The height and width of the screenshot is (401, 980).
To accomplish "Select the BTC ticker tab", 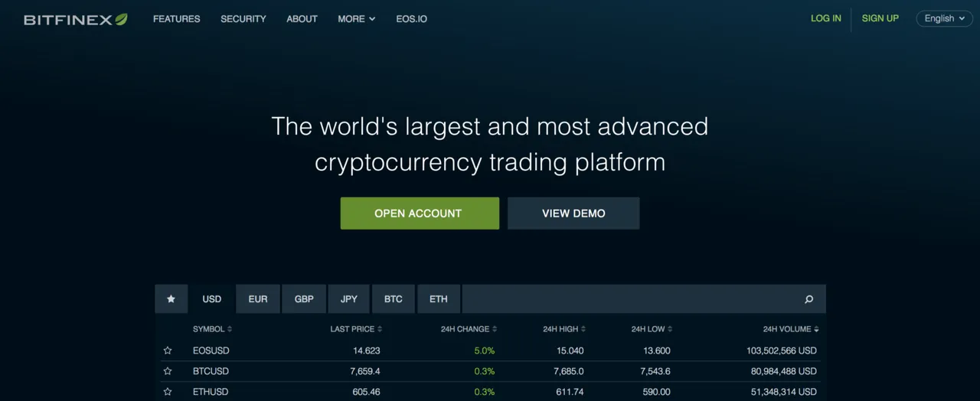I will pos(394,299).
